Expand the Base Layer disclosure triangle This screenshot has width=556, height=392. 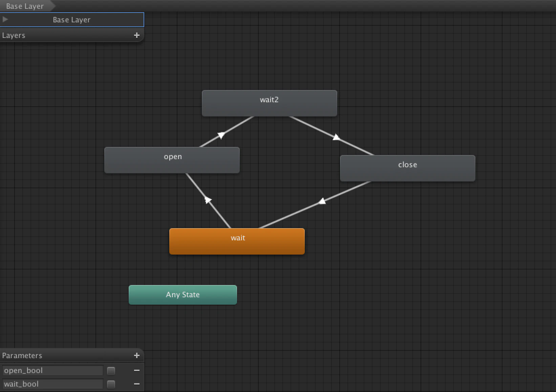5,19
